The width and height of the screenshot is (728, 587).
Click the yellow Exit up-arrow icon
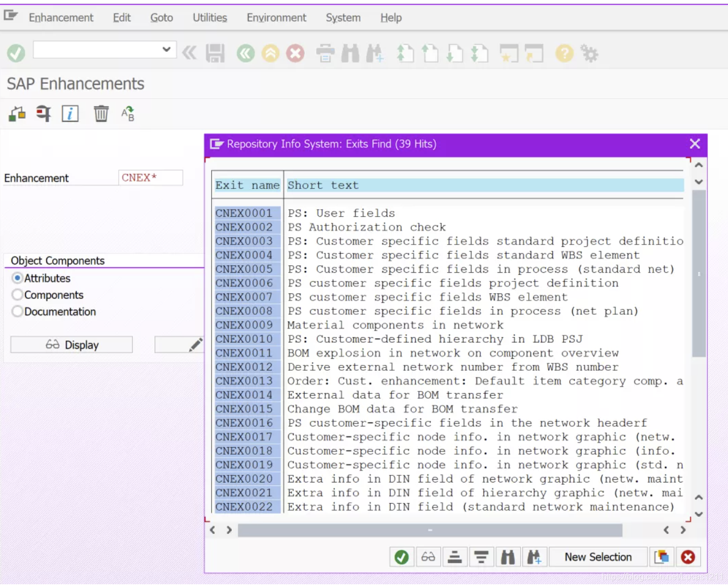click(x=270, y=53)
